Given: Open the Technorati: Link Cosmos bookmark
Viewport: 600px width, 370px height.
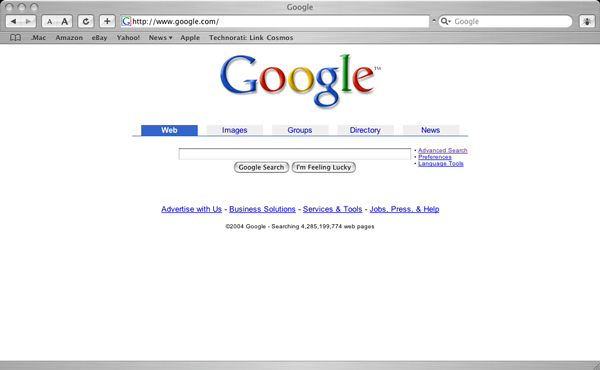Looking at the screenshot, I should [251, 37].
